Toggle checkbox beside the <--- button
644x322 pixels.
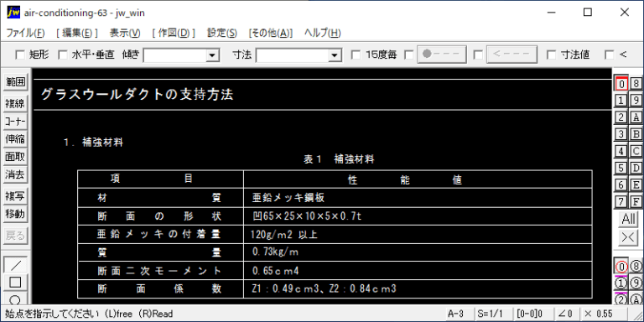tap(478, 55)
